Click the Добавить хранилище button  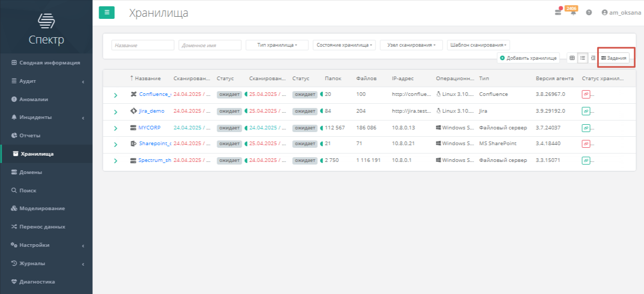click(528, 58)
